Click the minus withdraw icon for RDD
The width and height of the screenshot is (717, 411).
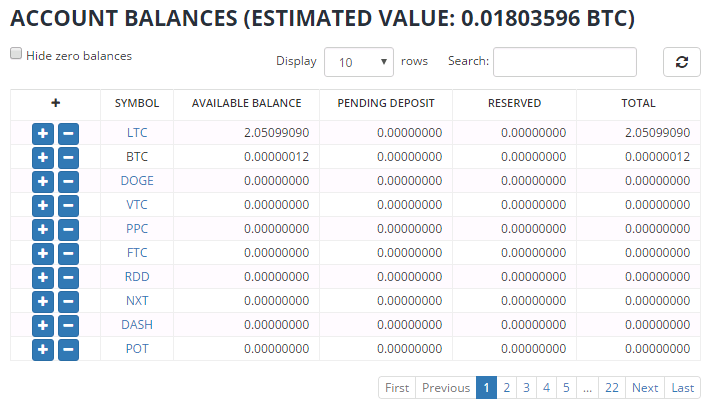click(x=68, y=277)
